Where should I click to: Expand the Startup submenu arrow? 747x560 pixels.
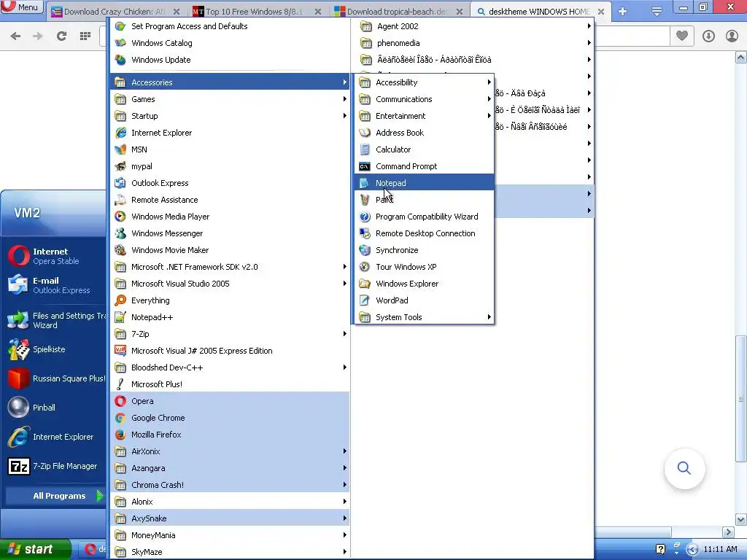[344, 116]
